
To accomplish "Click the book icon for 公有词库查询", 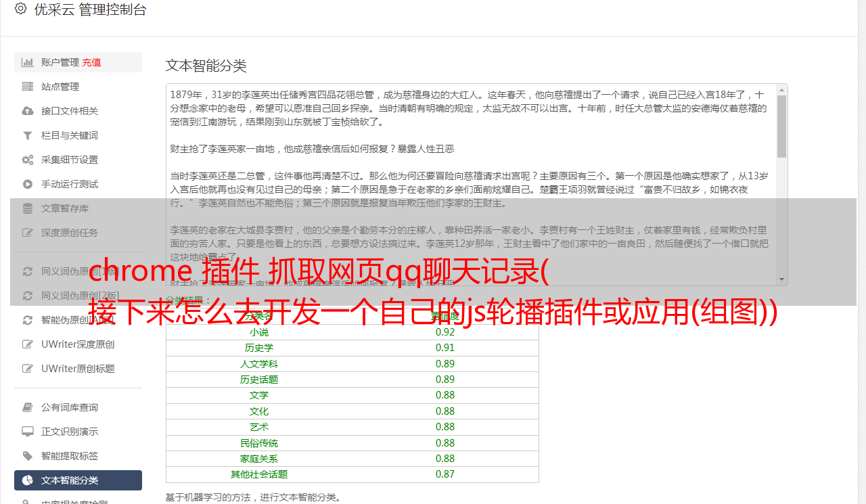I will click(x=27, y=407).
